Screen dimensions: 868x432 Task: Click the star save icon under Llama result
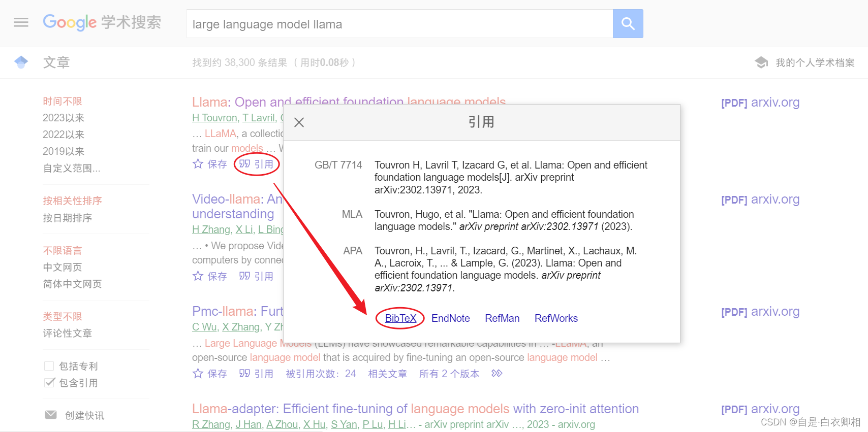(198, 164)
